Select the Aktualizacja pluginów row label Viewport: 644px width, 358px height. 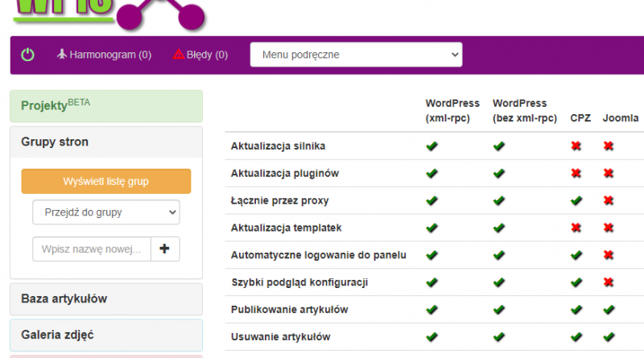pos(285,173)
